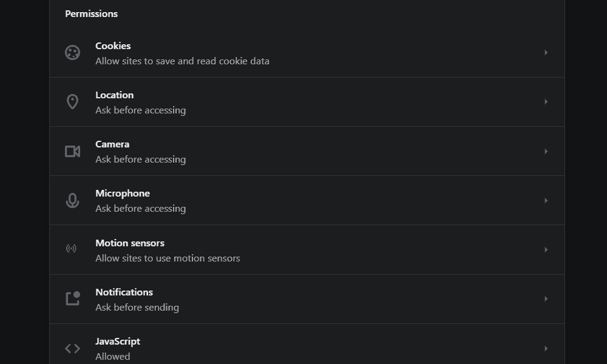607x364 pixels.
Task: Select the Microphone permission label
Action: 123,194
